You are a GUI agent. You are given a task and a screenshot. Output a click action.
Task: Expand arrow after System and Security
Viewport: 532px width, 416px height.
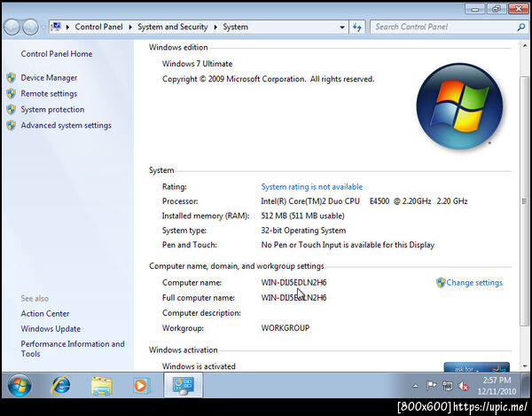coord(215,27)
